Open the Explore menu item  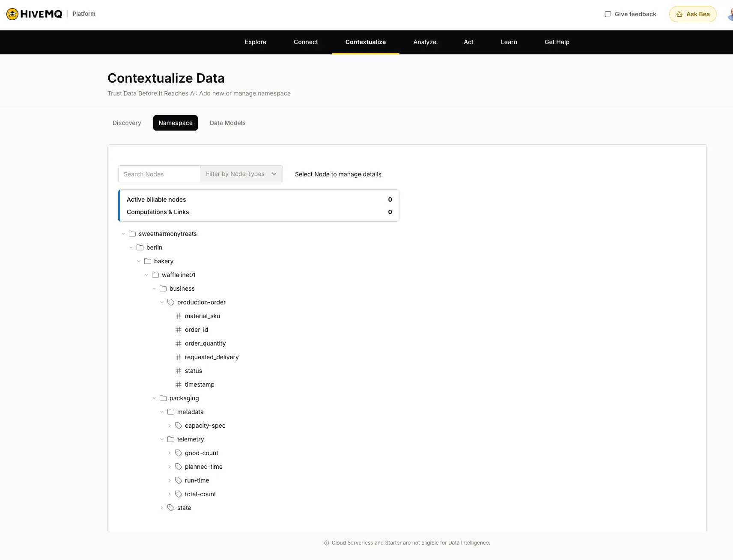pos(256,42)
